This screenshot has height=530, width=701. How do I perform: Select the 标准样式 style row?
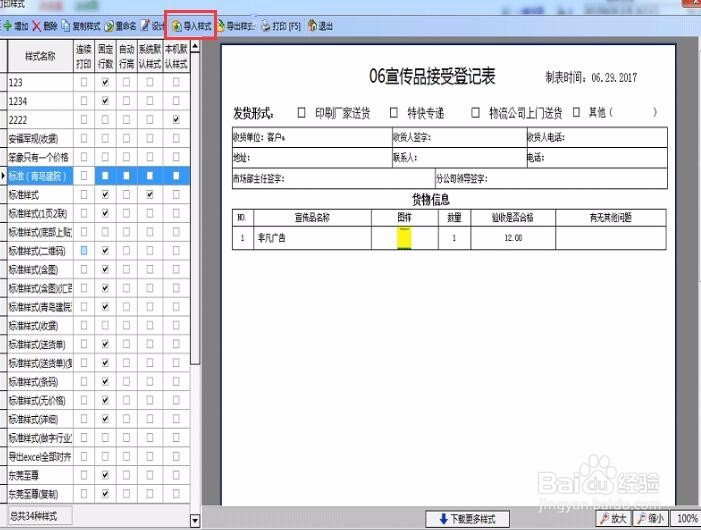40,194
